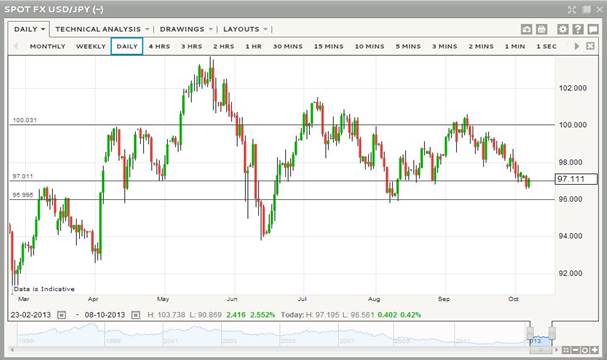Click the overview scrollbar thumb
The width and height of the screenshot is (607, 360).
pyautogui.click(x=541, y=350)
